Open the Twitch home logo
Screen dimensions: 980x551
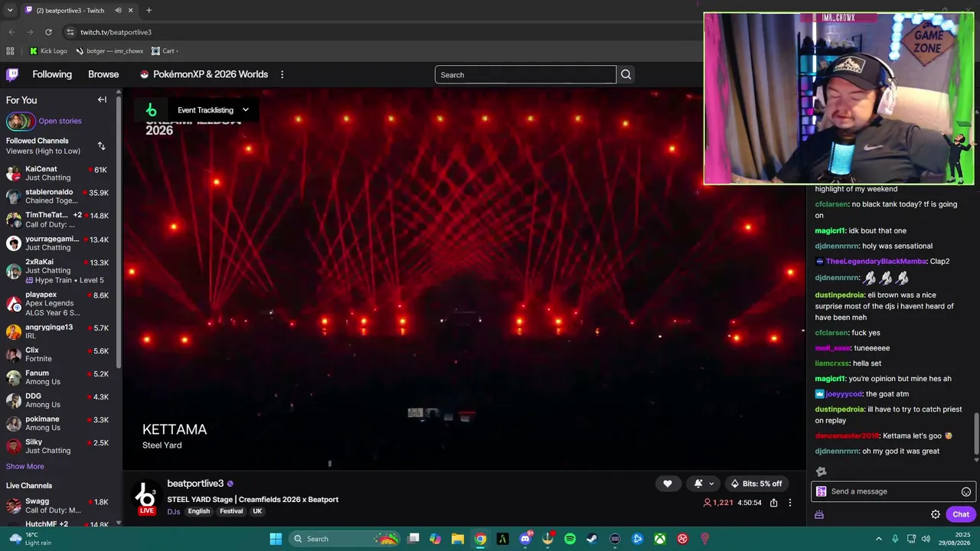pyautogui.click(x=12, y=74)
